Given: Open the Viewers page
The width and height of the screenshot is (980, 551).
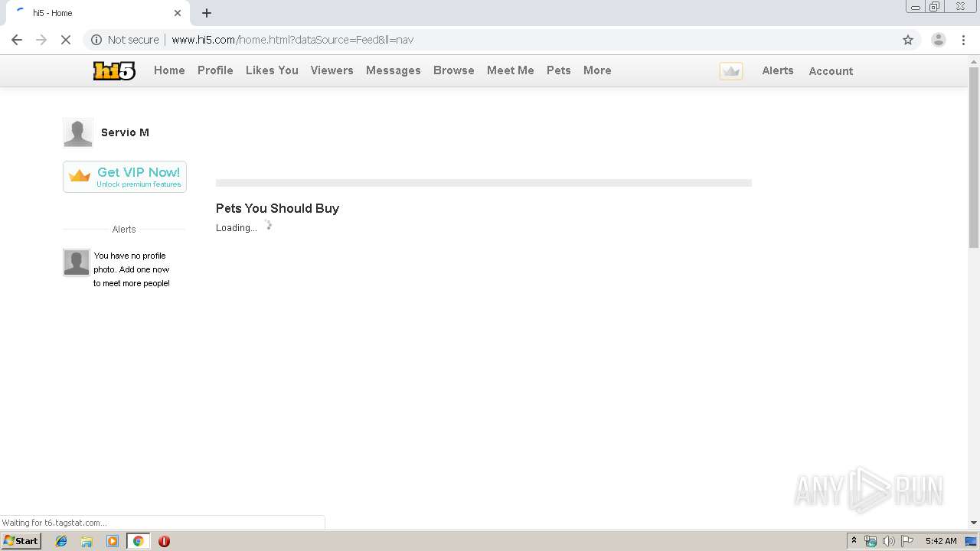Looking at the screenshot, I should 332,70.
